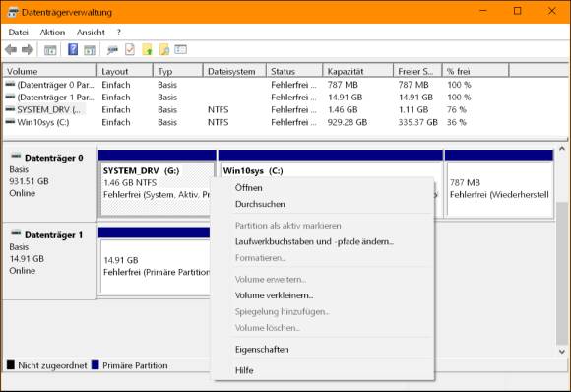Click the Datenträger 0 disk label panel
571x392 pixels.
[49, 183]
